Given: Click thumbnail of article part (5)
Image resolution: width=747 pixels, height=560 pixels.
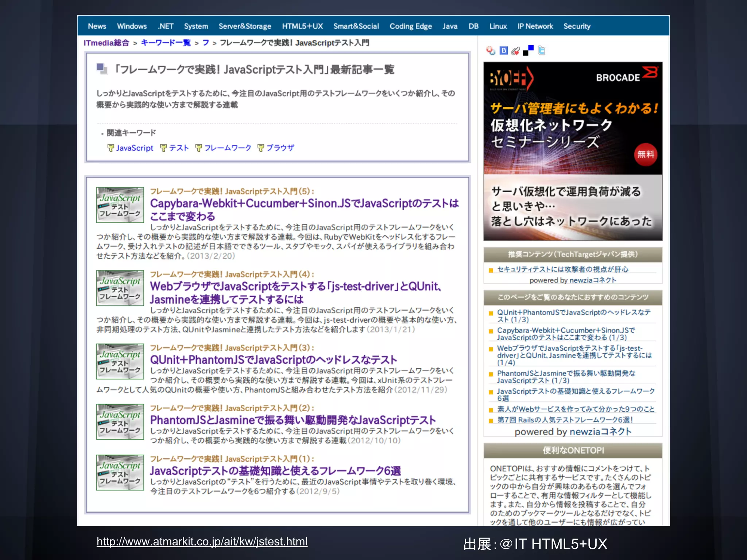Looking at the screenshot, I should coord(120,205).
